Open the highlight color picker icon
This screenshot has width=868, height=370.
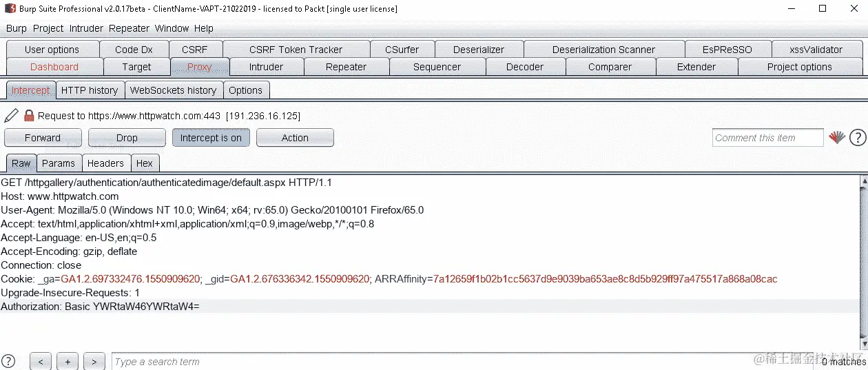(837, 137)
